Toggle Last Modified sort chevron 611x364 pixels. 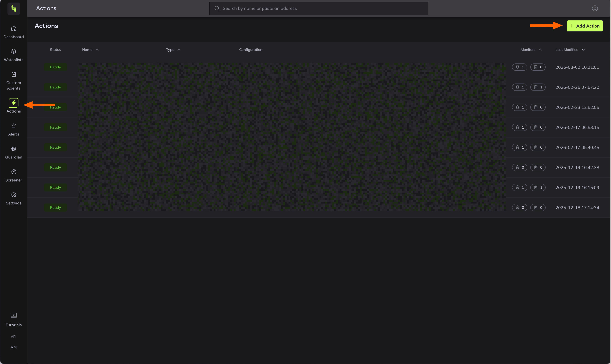[x=583, y=50]
